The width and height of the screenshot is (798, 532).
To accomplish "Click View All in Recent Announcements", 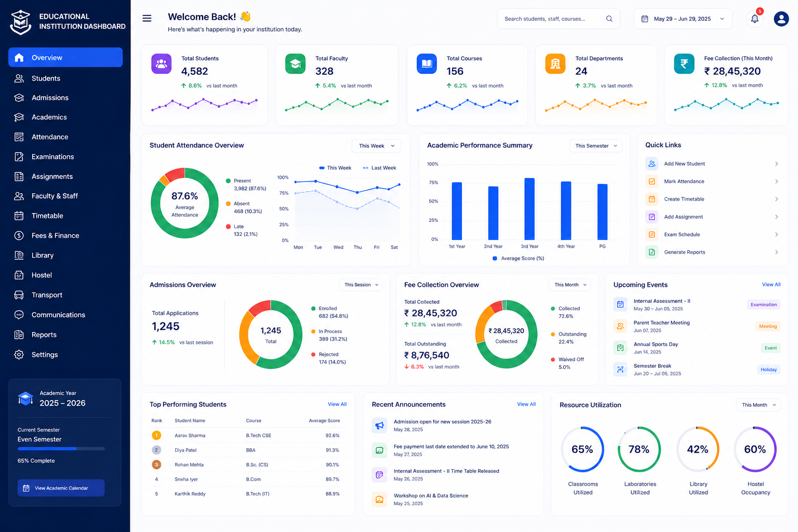I will pyautogui.click(x=526, y=404).
